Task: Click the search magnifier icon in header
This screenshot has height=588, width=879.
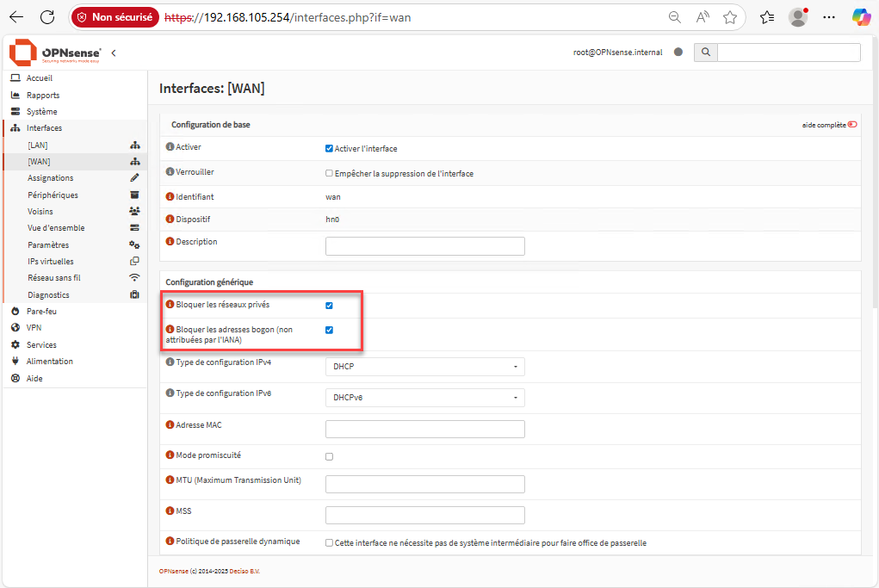Action: tap(706, 53)
